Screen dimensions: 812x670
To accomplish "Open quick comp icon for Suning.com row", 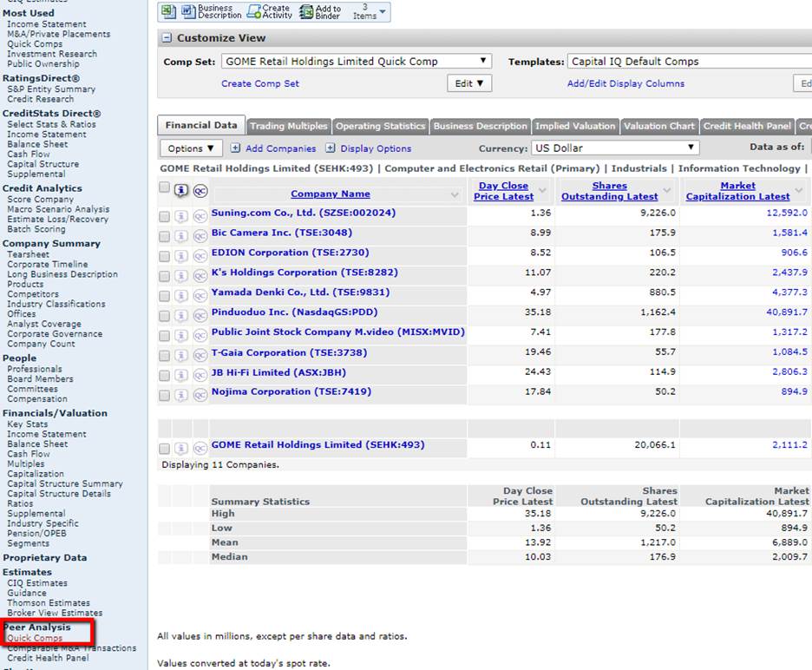I will click(x=200, y=217).
